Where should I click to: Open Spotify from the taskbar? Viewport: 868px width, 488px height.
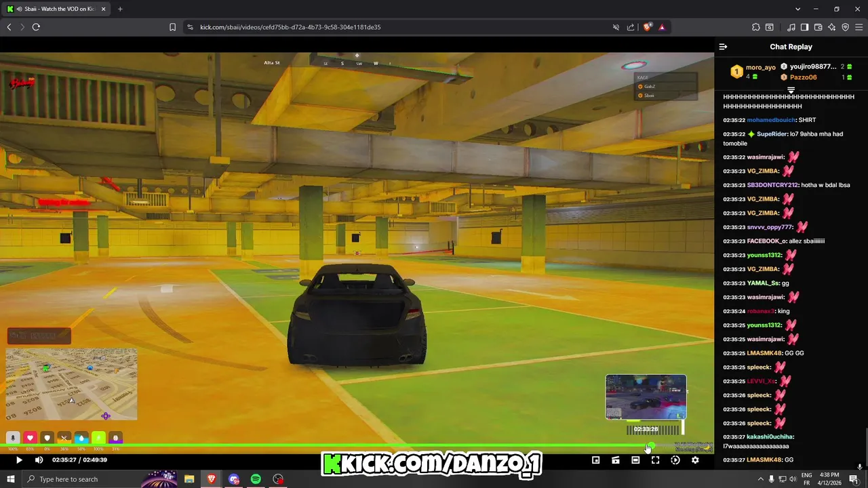256,479
